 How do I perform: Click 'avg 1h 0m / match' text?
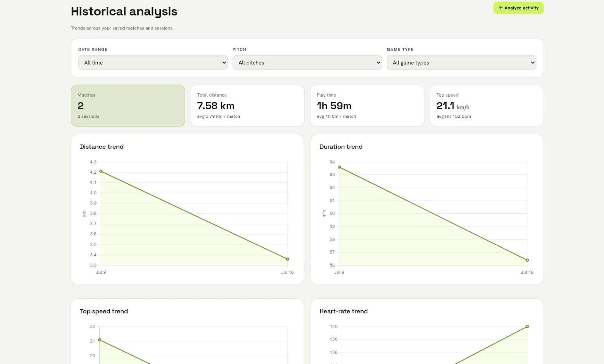point(336,117)
